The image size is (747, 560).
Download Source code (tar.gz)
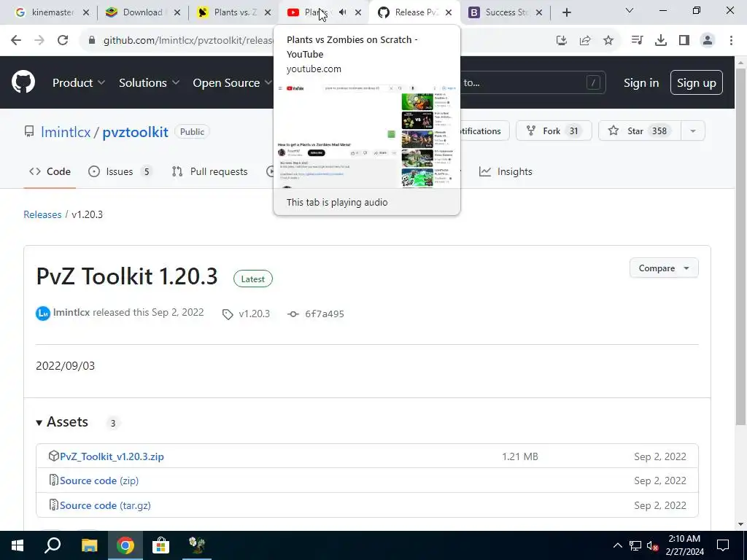pyautogui.click(x=105, y=505)
